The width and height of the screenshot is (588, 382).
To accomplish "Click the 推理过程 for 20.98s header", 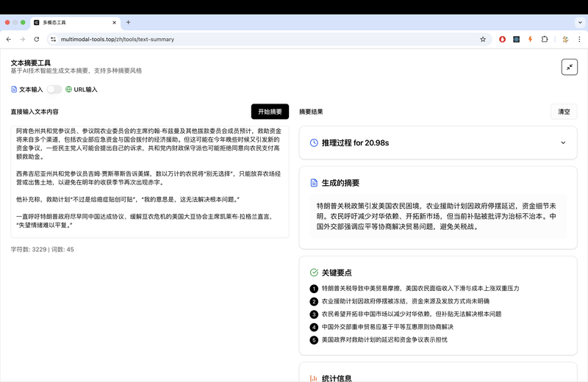I will (355, 143).
